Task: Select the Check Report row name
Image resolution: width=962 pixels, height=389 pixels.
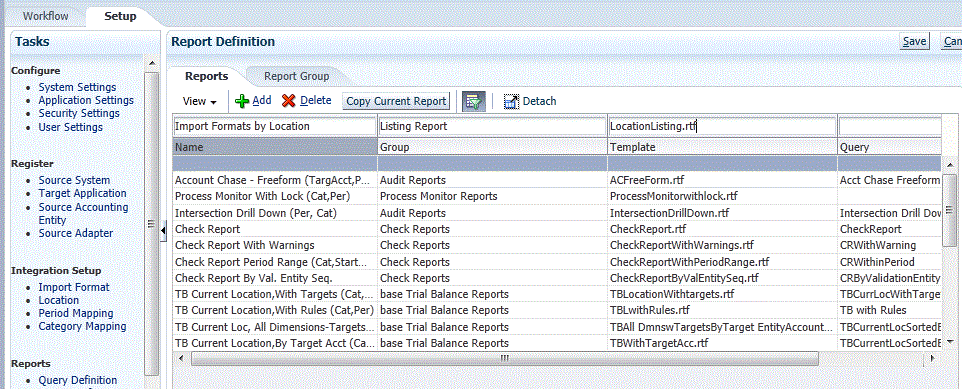Action: (207, 229)
